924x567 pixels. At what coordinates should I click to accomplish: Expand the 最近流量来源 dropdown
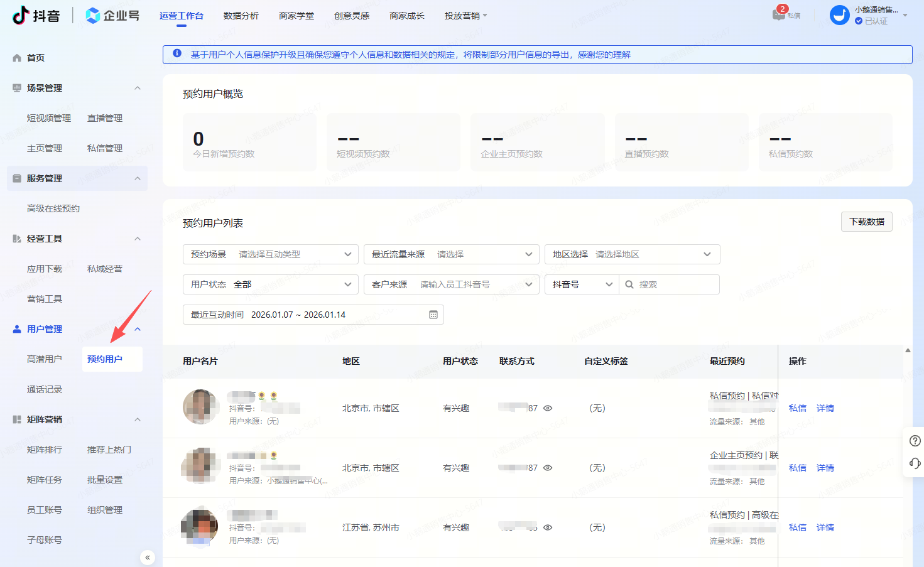(x=529, y=254)
